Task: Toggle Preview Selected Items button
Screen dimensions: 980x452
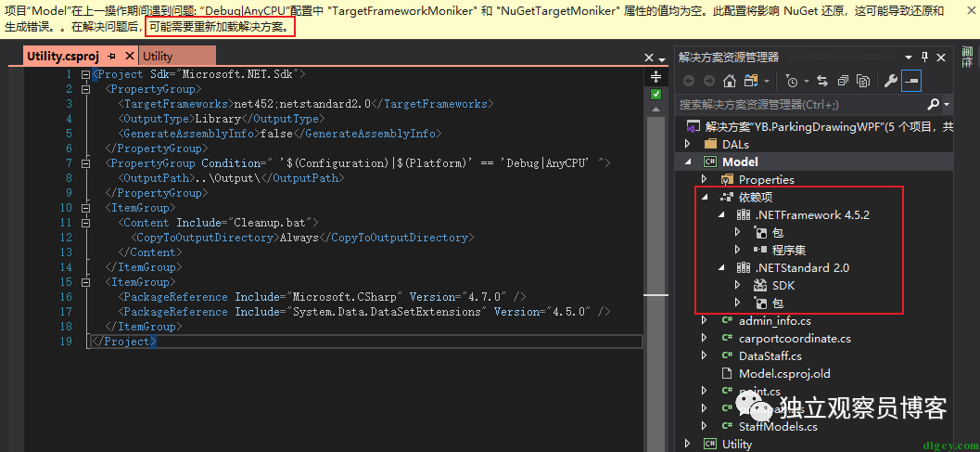Action: 912,81
